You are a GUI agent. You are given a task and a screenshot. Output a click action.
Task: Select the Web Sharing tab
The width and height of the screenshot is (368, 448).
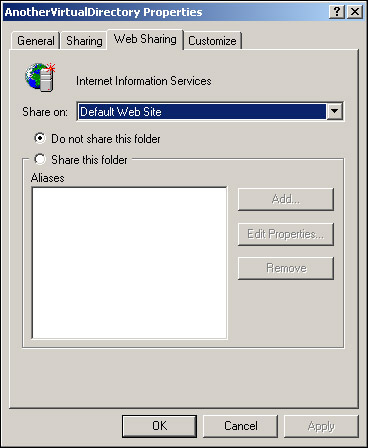point(145,39)
